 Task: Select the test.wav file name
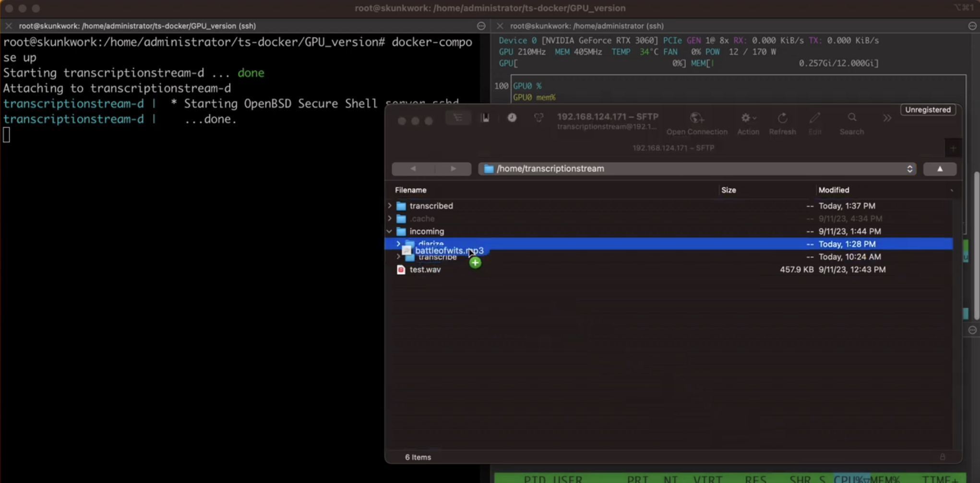[x=425, y=270]
